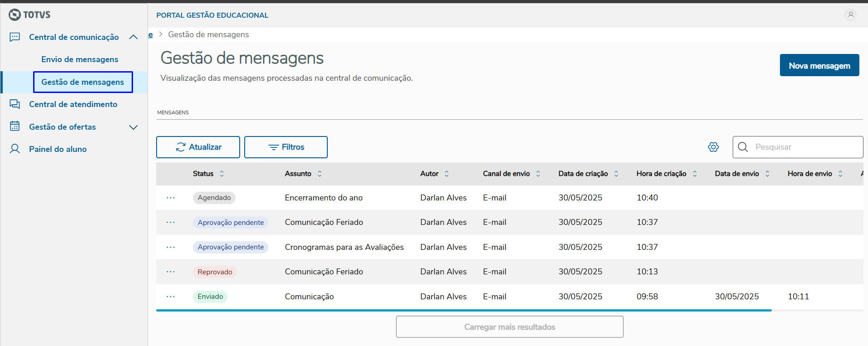Sort table by Status column
The image size is (868, 346).
[x=222, y=174]
